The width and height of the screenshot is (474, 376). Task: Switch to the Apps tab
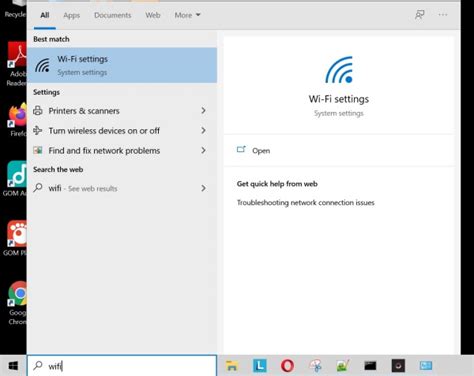click(x=72, y=15)
